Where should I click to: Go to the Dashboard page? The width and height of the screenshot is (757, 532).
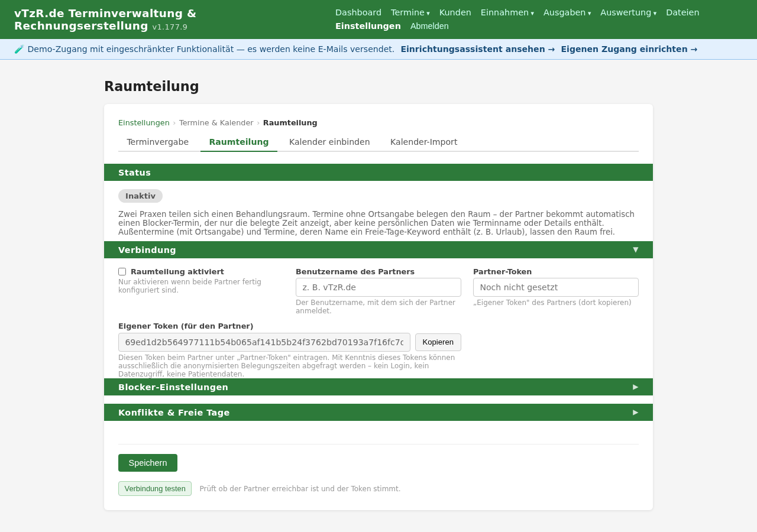pos(358,12)
